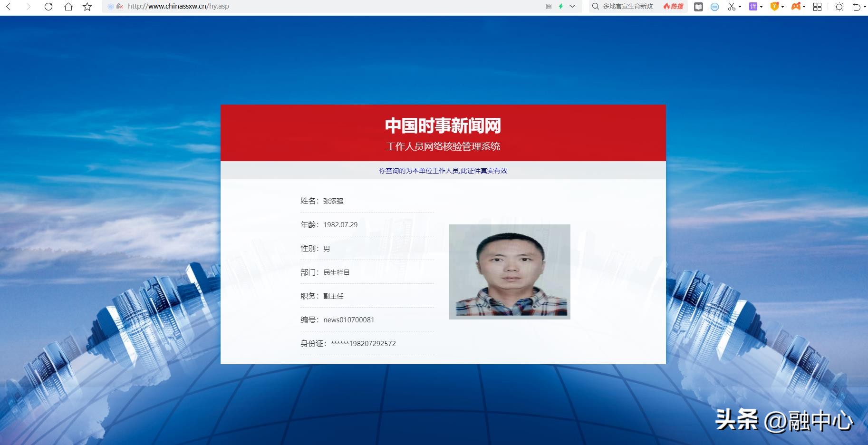Screen dimensions: 868x445
Task: Toggle the ad-blocker octagon icon
Action: click(x=714, y=7)
